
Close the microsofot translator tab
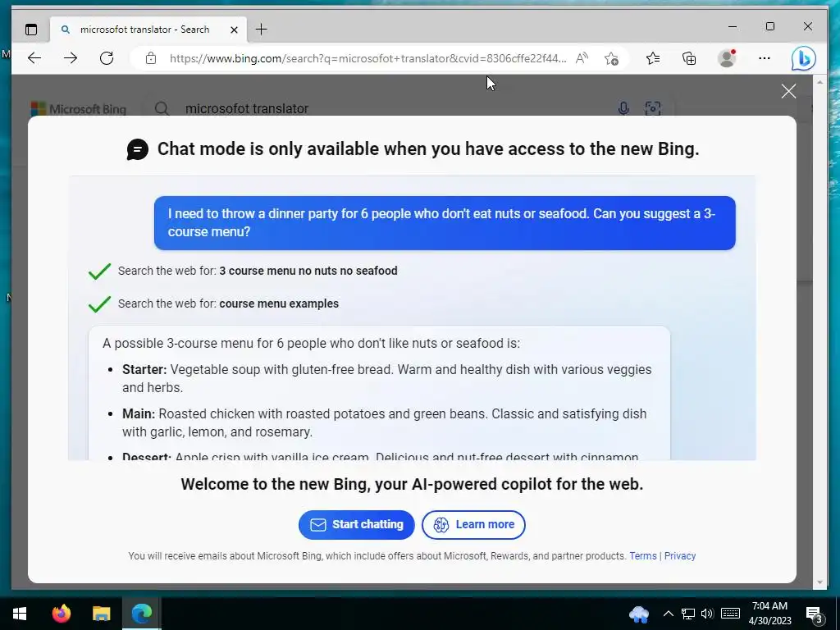click(234, 30)
